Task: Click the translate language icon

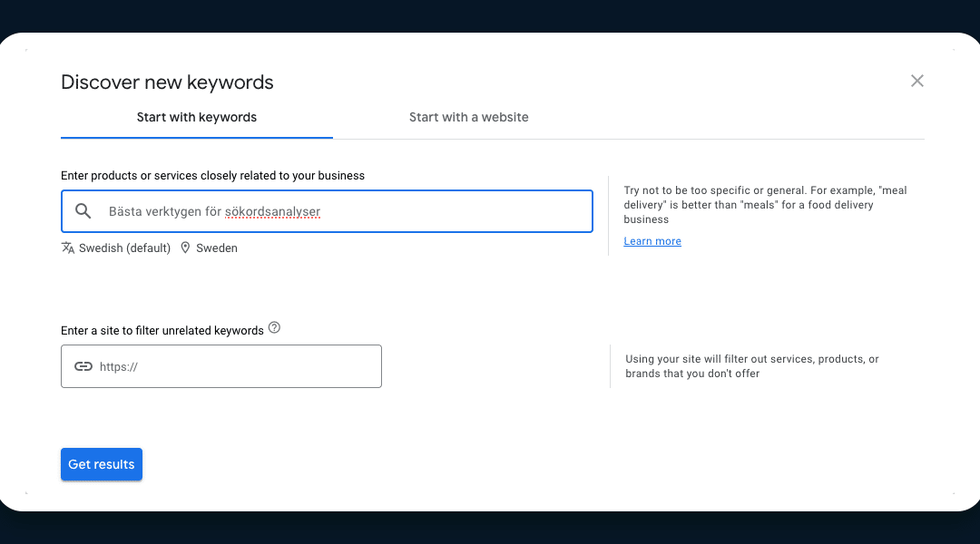Action: (x=68, y=248)
